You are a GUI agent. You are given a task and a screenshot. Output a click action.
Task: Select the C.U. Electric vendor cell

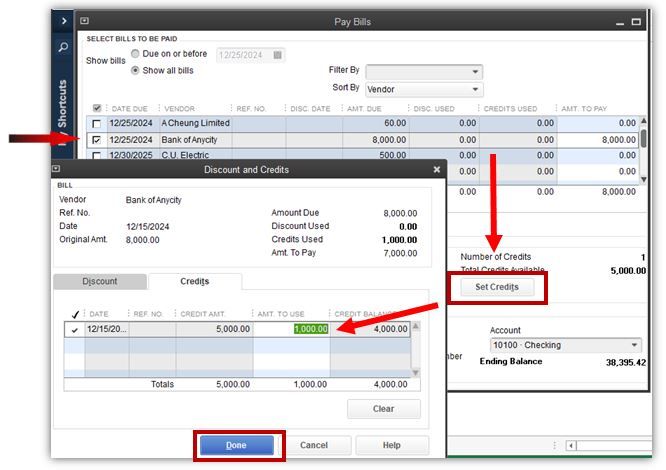(x=195, y=155)
